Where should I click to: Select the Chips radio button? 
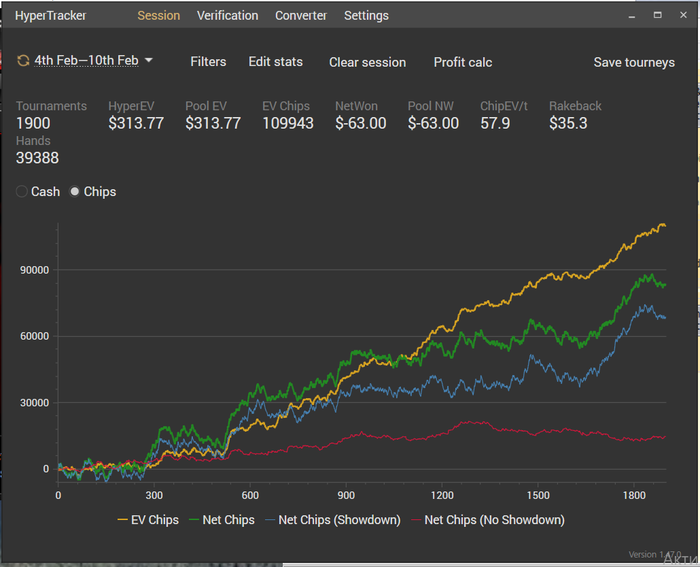[x=75, y=192]
